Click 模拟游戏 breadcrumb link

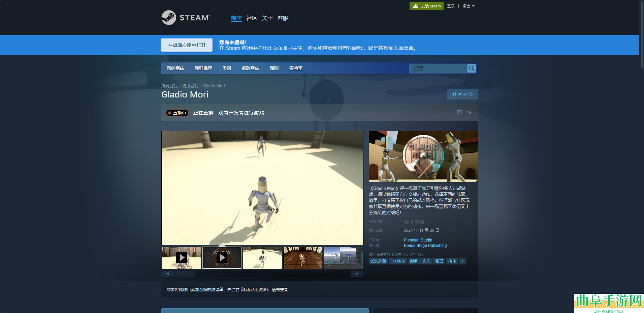pos(190,86)
